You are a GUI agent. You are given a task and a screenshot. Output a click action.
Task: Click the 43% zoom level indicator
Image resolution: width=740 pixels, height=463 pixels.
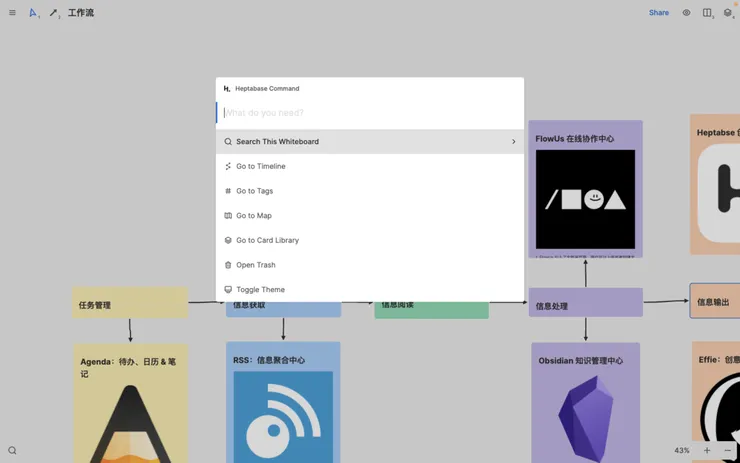click(681, 450)
